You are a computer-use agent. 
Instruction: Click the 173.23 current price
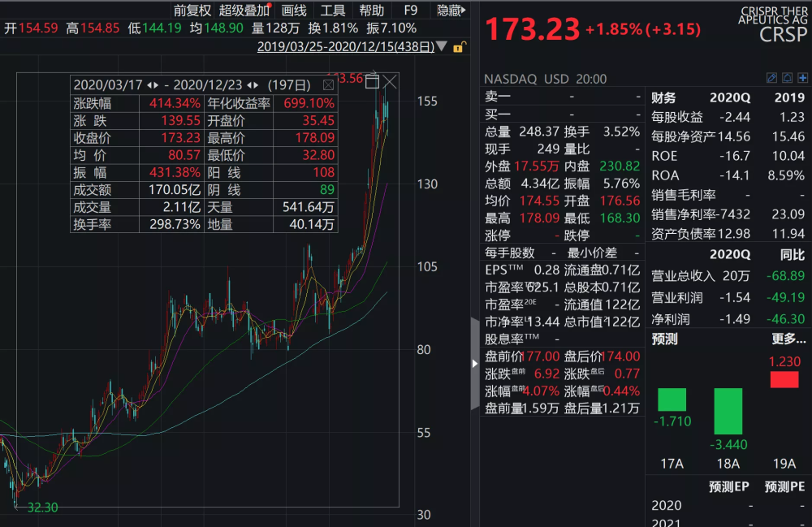click(533, 29)
